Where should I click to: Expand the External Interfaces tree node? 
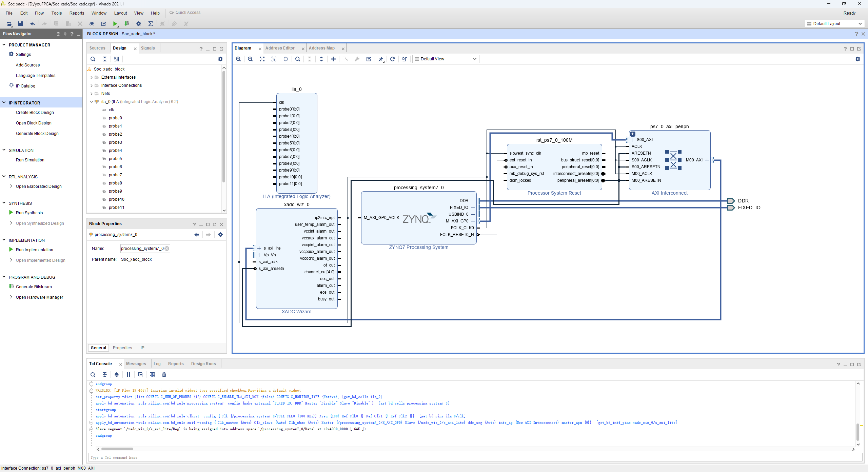(92, 77)
